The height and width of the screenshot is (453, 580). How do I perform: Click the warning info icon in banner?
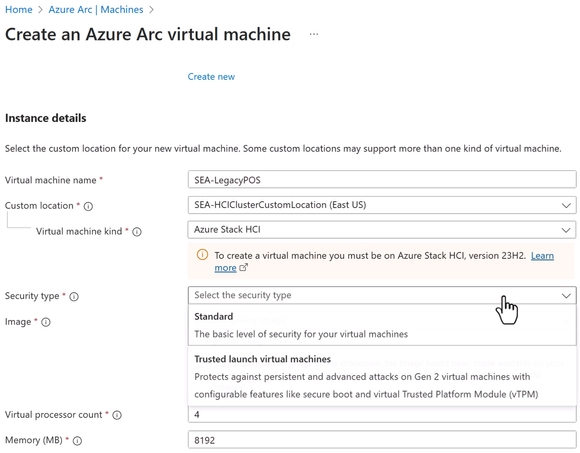[202, 255]
